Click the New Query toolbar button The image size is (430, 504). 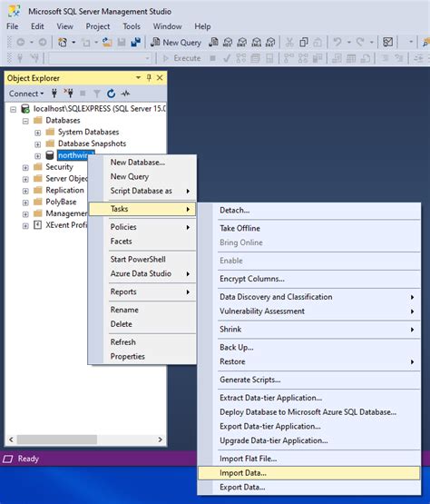[176, 43]
